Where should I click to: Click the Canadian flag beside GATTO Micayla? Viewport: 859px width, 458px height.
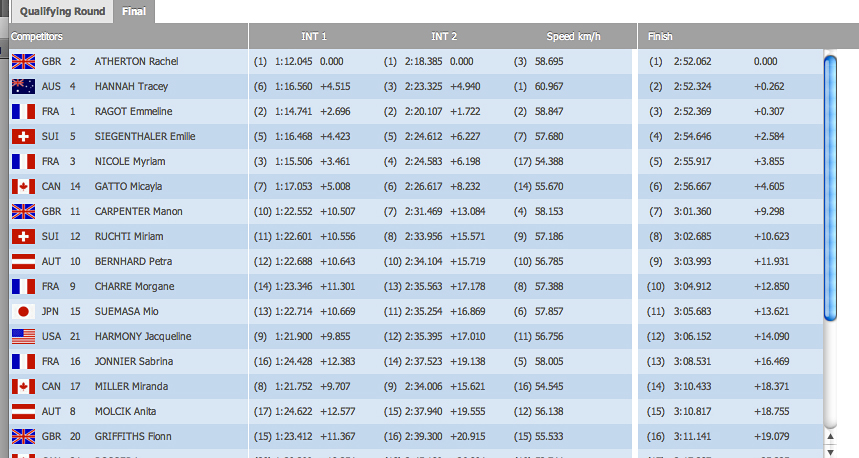pyautogui.click(x=22, y=186)
